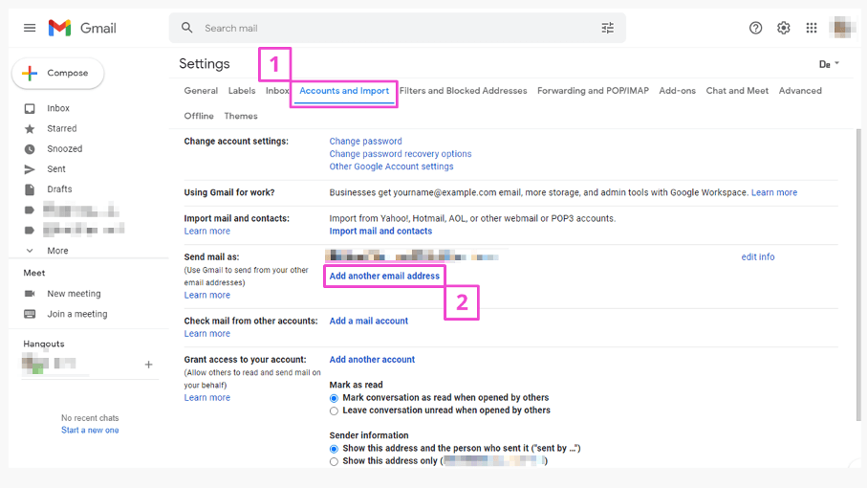Image resolution: width=868 pixels, height=488 pixels.
Task: Switch to the Inbox settings tab
Action: [x=277, y=91]
